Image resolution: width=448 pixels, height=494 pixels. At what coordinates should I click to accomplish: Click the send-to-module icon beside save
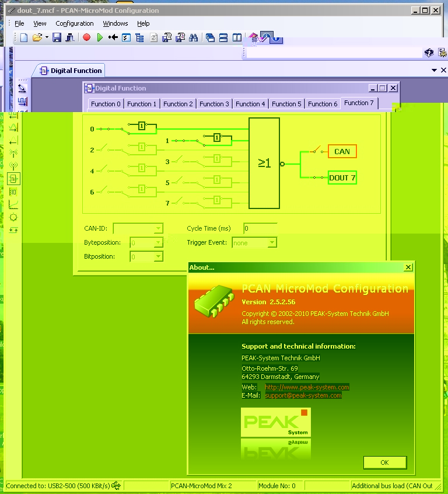tap(69, 38)
